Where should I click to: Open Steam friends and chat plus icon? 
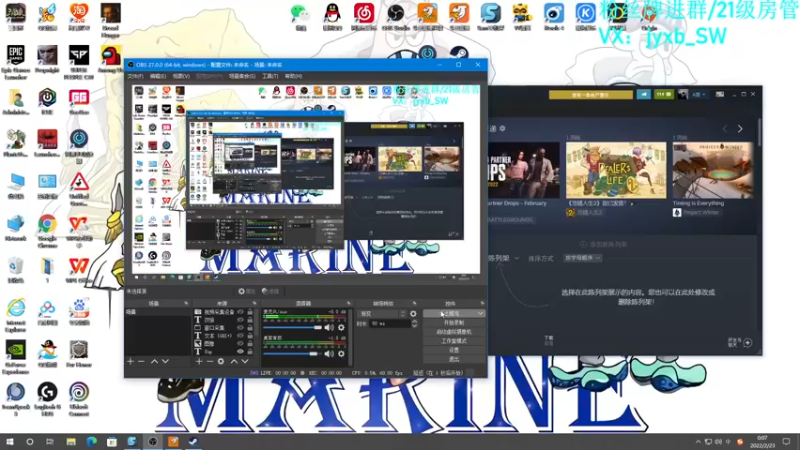(x=748, y=343)
